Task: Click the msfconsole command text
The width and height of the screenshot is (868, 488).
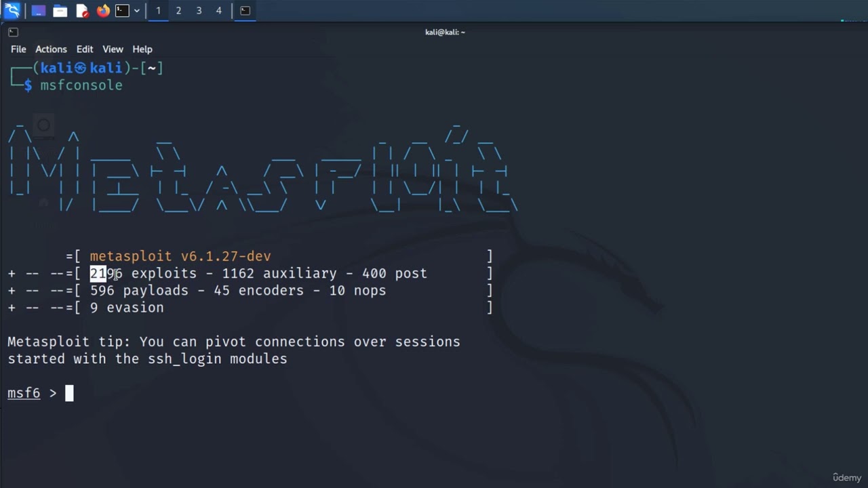Action: point(81,85)
